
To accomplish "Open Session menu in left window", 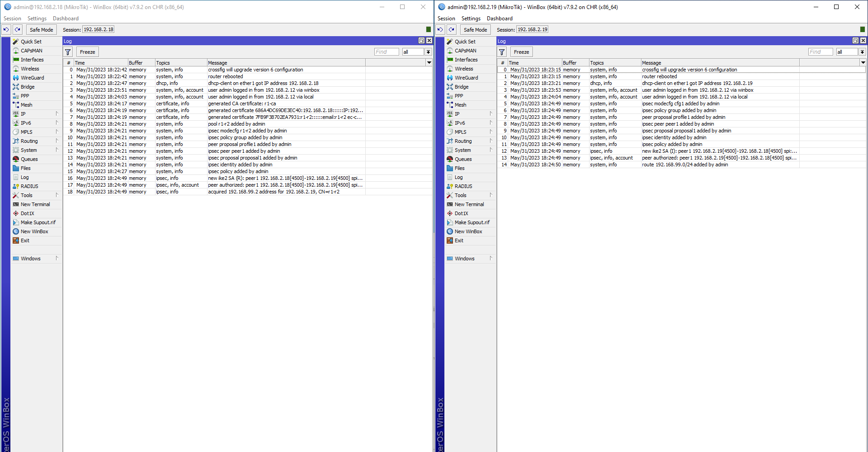I will click(12, 19).
